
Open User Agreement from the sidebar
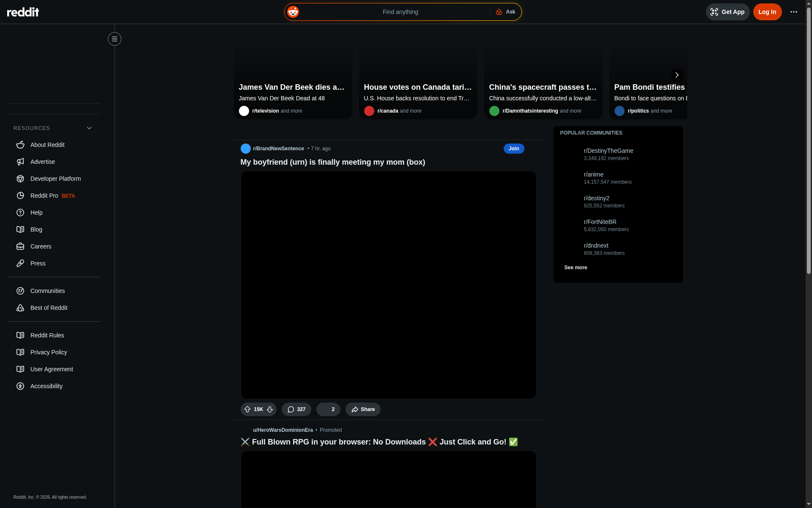coord(52,369)
